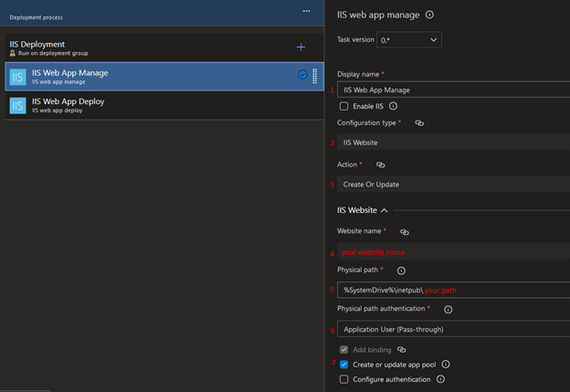This screenshot has width=570, height=392.
Task: Uncheck Create or update app pool
Action: coord(343,365)
